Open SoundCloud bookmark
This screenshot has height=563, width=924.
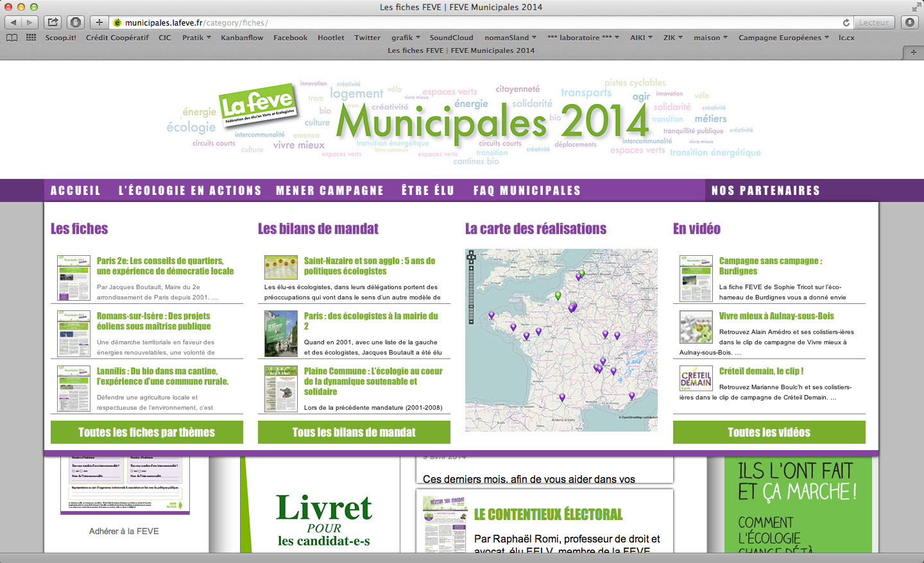pyautogui.click(x=451, y=38)
